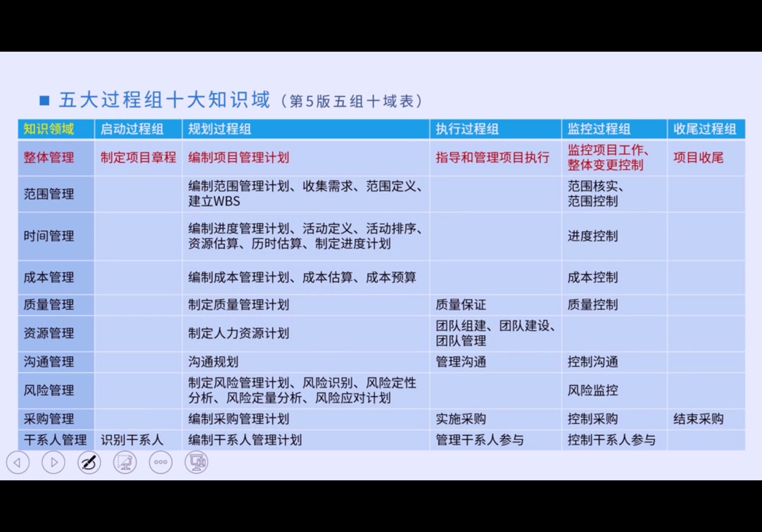Click the 收尾过程组 column header
Viewport: 762px width, 532px height.
point(705,129)
